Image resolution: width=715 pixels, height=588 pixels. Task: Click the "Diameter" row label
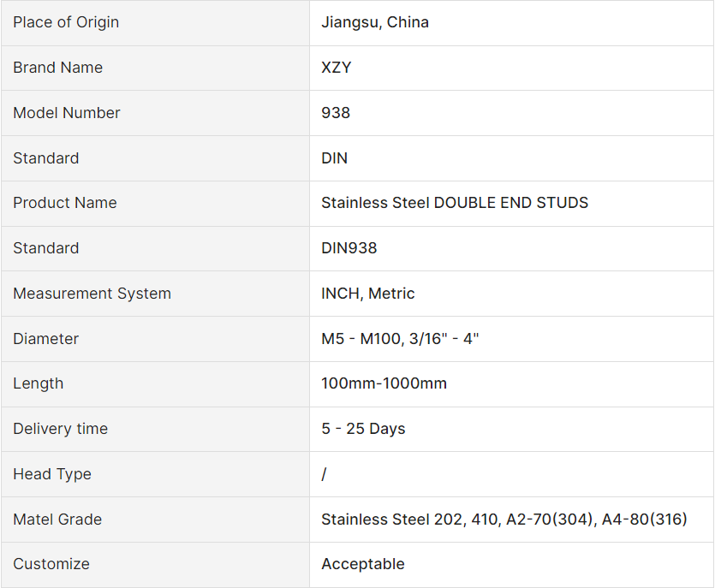pyautogui.click(x=45, y=339)
